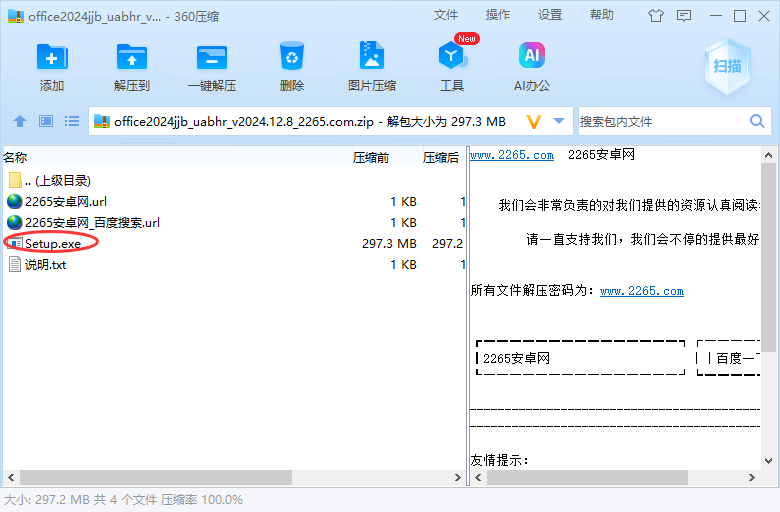
Task: Select the 2265安卓网.url file
Action: pyautogui.click(x=234, y=201)
